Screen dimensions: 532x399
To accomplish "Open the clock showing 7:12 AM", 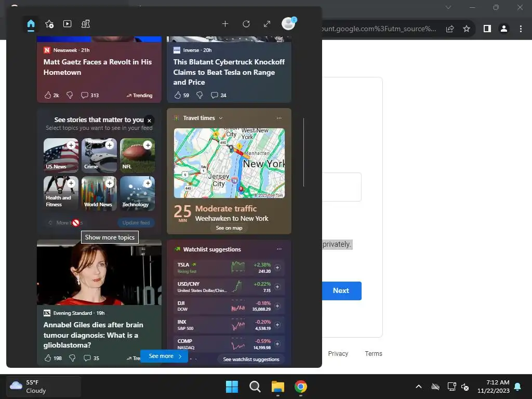I will tap(493, 387).
